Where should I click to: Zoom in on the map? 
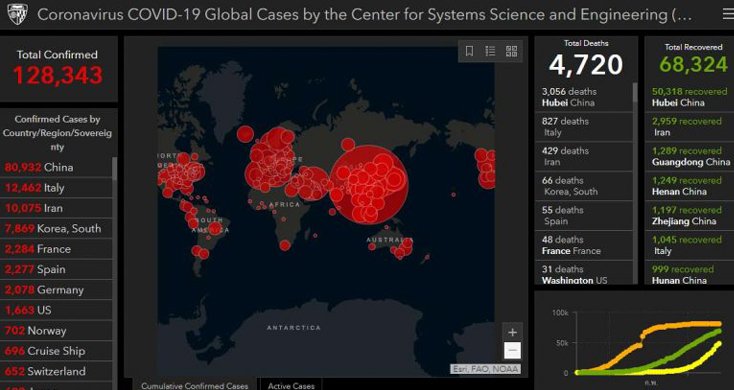tap(513, 332)
